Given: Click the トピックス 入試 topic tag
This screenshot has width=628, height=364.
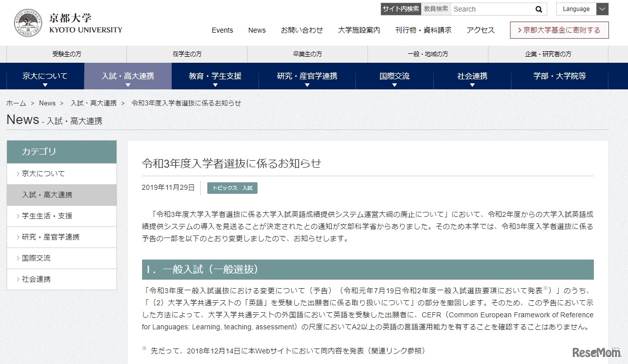Looking at the screenshot, I should 232,188.
